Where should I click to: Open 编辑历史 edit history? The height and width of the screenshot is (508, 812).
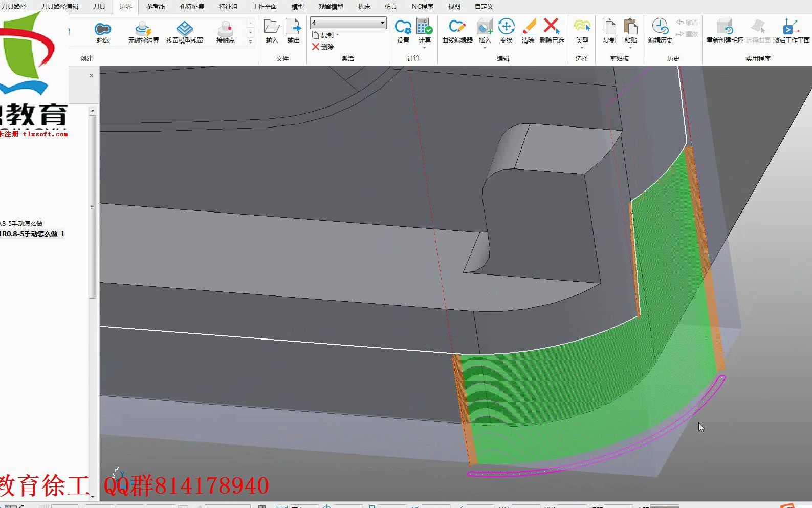click(x=660, y=31)
